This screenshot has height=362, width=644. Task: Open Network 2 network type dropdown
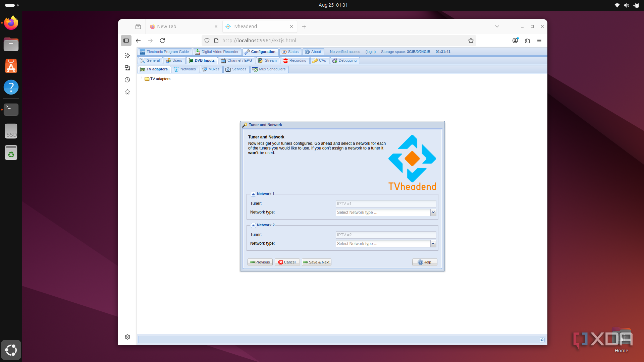click(x=433, y=244)
